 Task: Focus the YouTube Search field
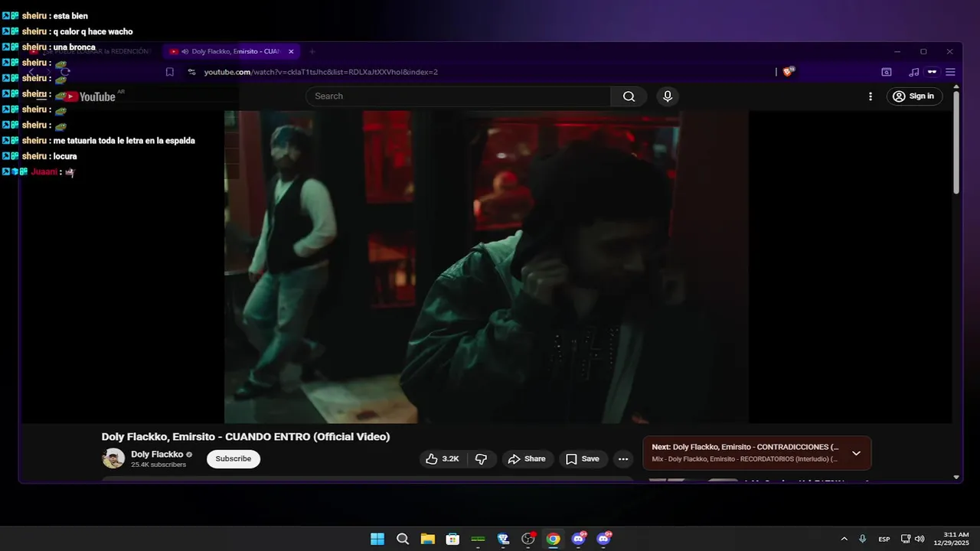[458, 96]
